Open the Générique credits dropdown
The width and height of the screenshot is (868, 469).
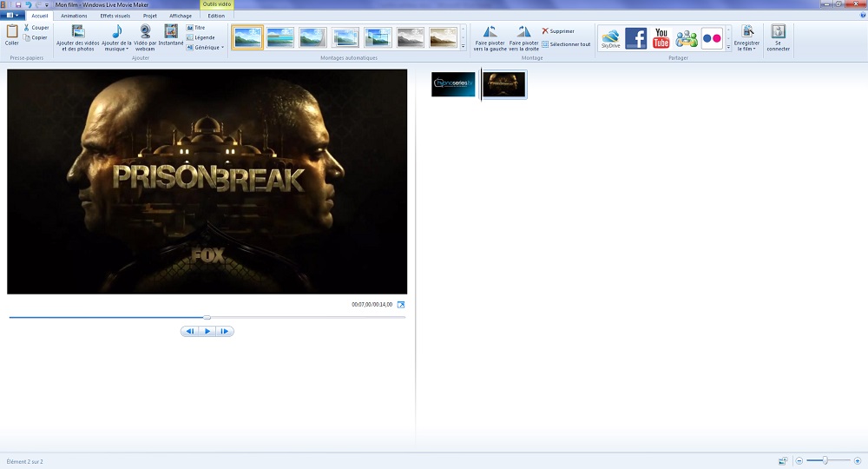tap(206, 48)
